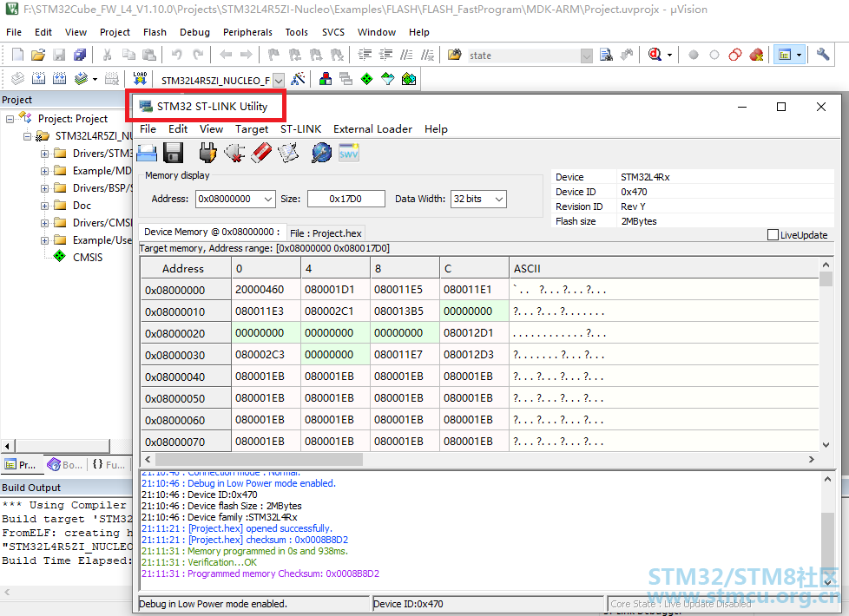Open the SWV viewer icon

(x=349, y=154)
